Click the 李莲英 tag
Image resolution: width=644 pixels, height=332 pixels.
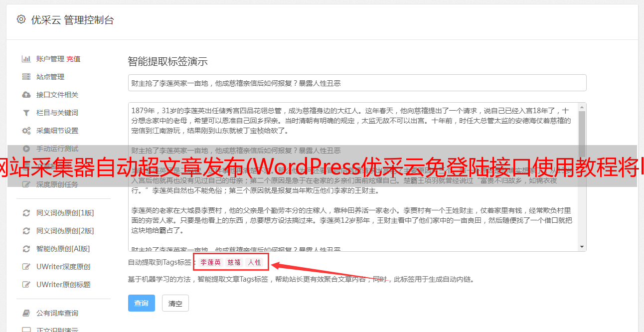pyautogui.click(x=210, y=262)
